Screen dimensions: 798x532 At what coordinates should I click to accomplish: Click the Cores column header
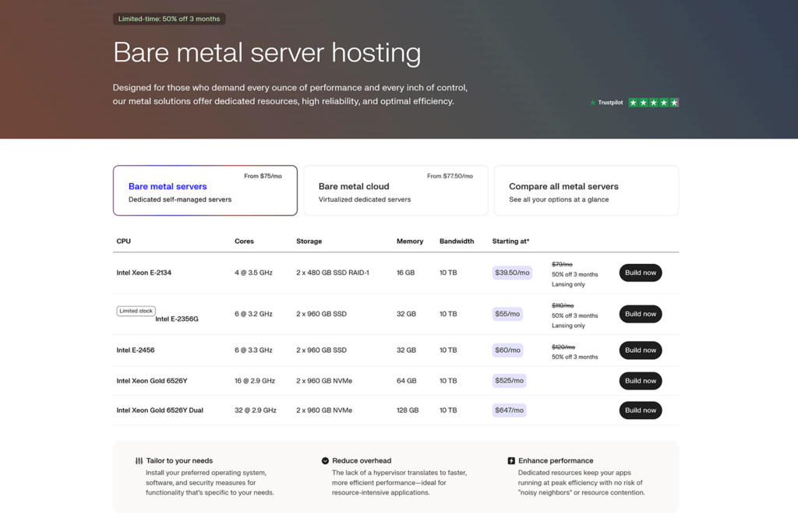pyautogui.click(x=244, y=241)
